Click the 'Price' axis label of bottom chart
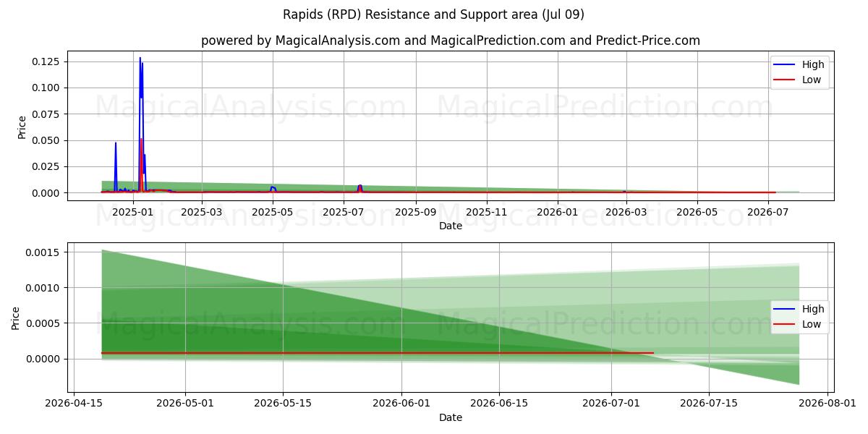The height and width of the screenshot is (434, 868). (x=16, y=318)
